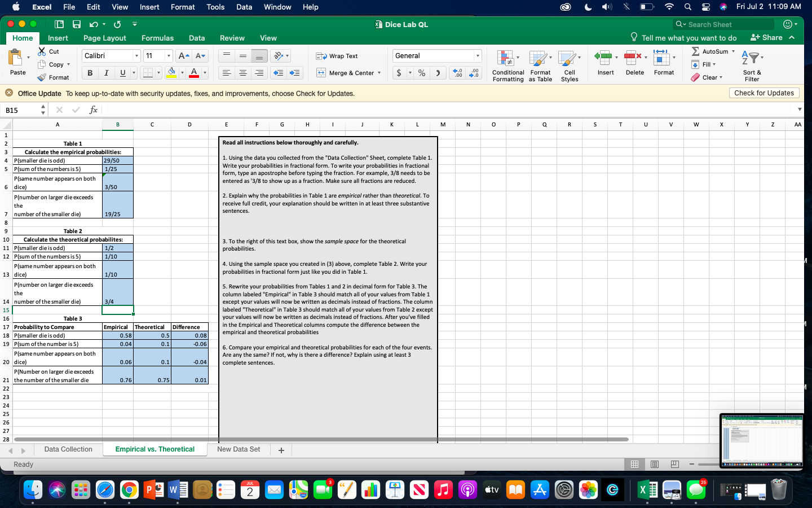Click the cell borders icon
Screen dimensions: 812x508
148,73
